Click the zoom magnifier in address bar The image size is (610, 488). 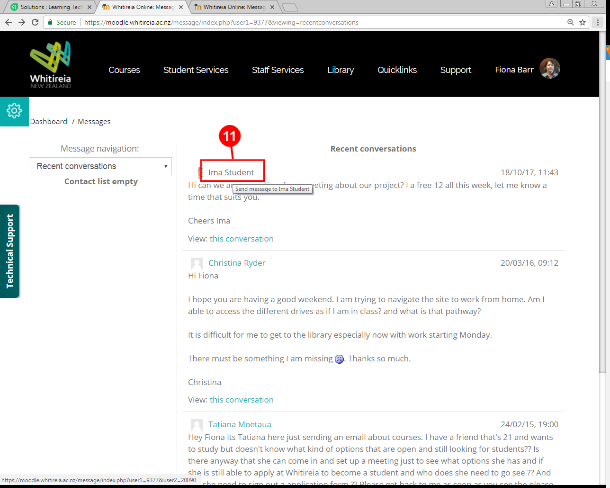coord(570,23)
